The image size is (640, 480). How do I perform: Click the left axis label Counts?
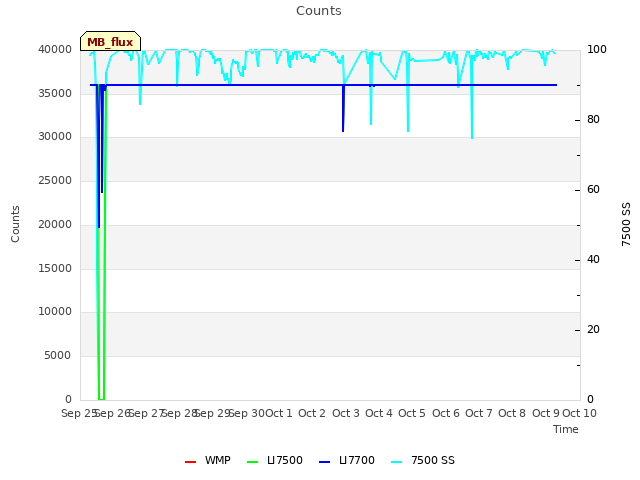pos(15,224)
